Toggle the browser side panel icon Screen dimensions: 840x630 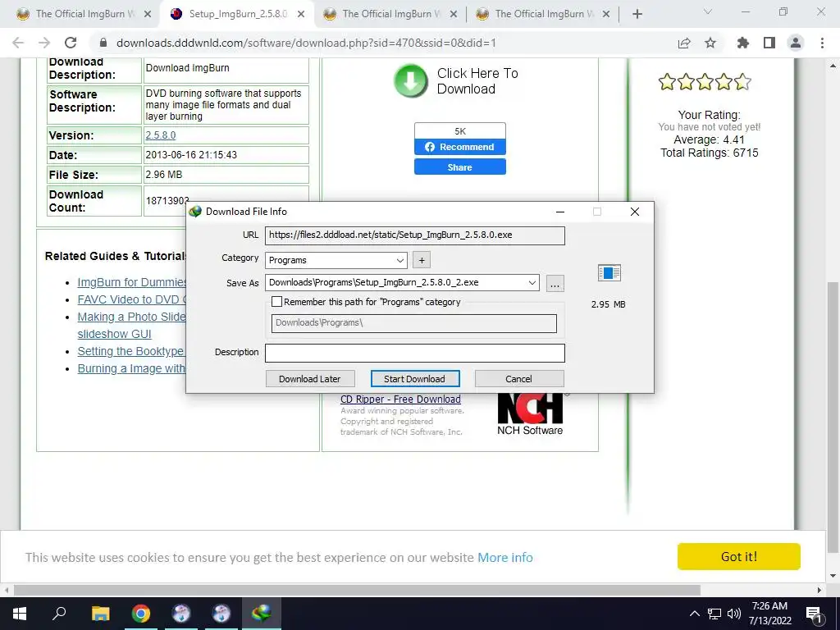[x=769, y=43]
